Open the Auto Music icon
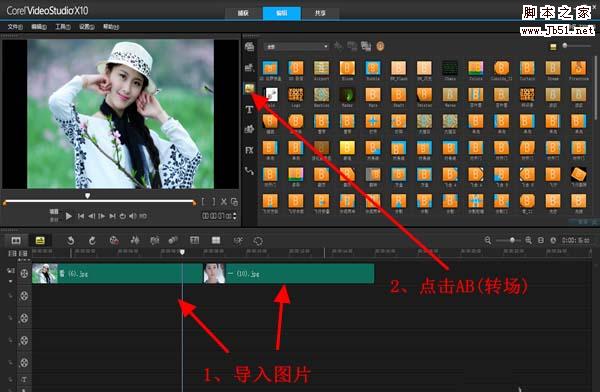600x392 pixels. click(x=155, y=240)
